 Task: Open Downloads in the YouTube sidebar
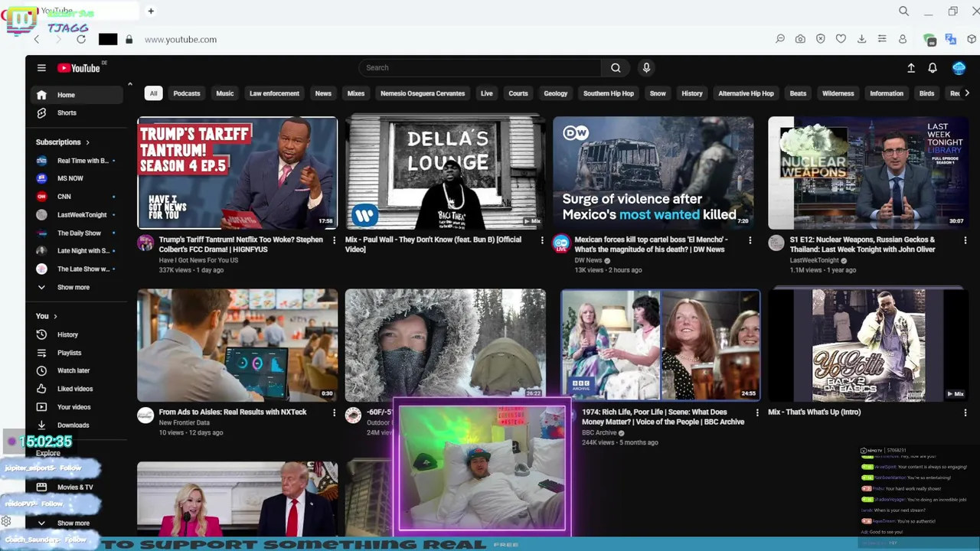[77, 425]
